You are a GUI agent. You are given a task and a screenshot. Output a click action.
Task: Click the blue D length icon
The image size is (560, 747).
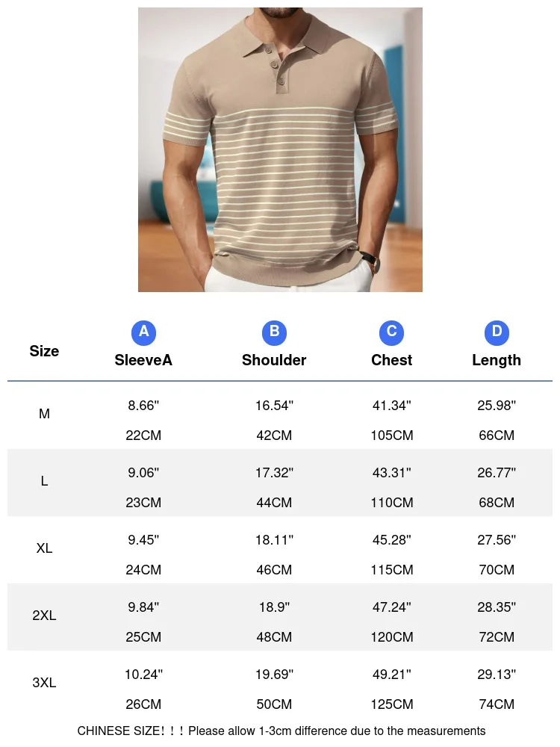pyautogui.click(x=497, y=332)
